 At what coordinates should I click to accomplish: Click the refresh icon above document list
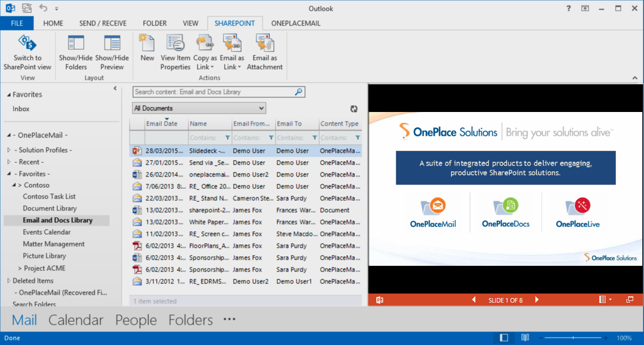[x=354, y=109]
